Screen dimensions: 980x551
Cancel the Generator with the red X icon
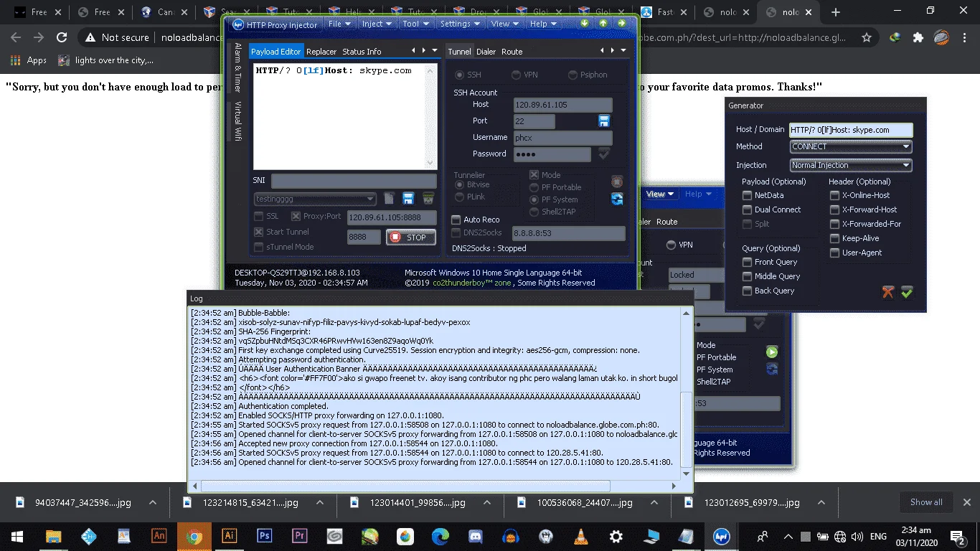click(x=888, y=292)
